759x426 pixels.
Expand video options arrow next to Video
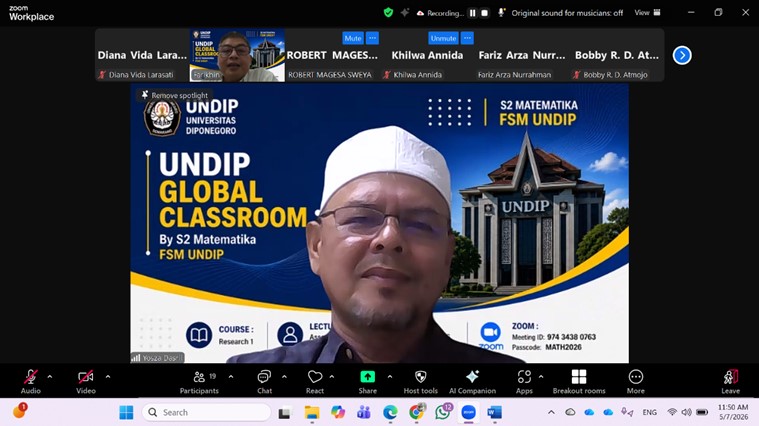(x=107, y=377)
